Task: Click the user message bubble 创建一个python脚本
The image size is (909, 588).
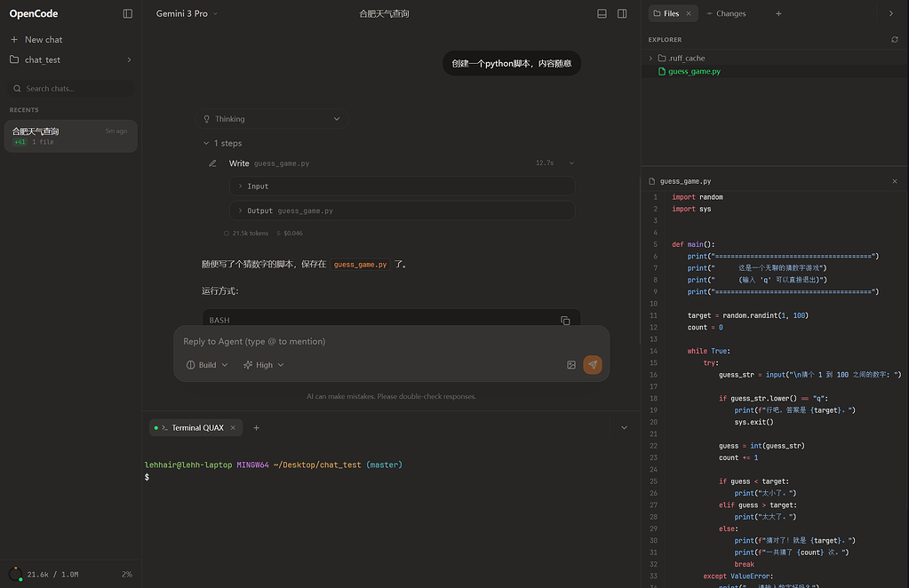Action: [x=511, y=63]
